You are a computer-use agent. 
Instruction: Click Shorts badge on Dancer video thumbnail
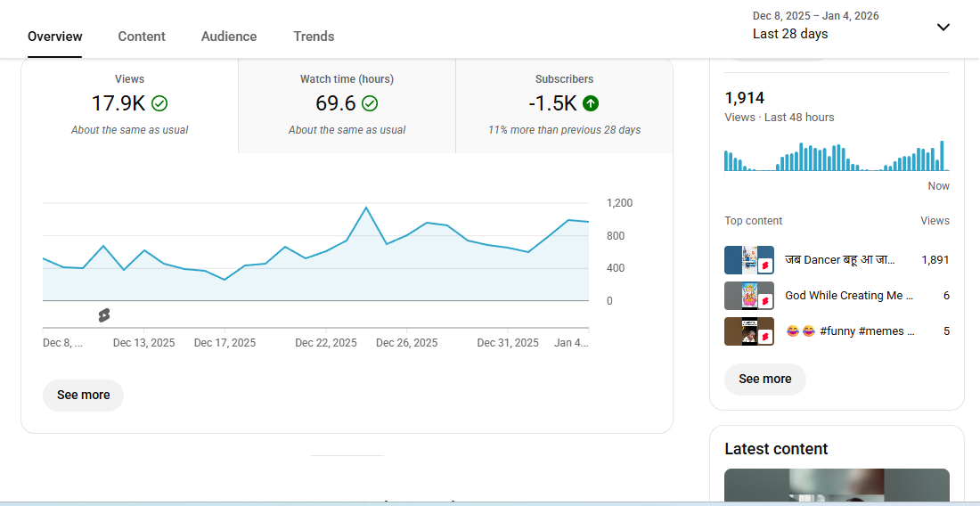(764, 265)
